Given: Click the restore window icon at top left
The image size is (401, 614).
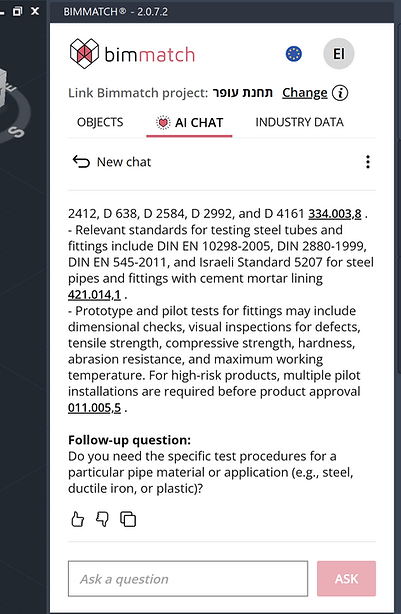Looking at the screenshot, I should [17, 11].
